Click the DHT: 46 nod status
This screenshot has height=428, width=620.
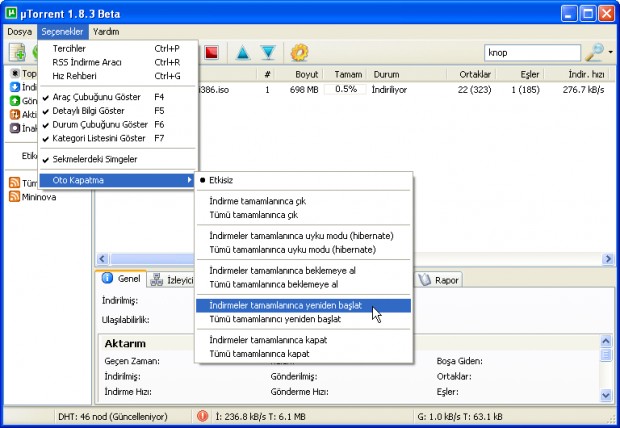[113, 417]
